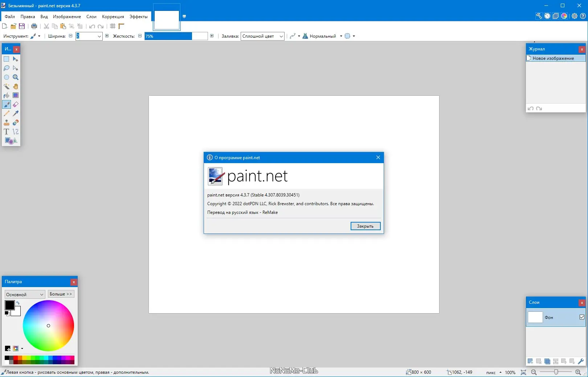Screen dimensions: 588x377
Task: Toggle pixel grid display icon
Action: [x=113, y=26]
